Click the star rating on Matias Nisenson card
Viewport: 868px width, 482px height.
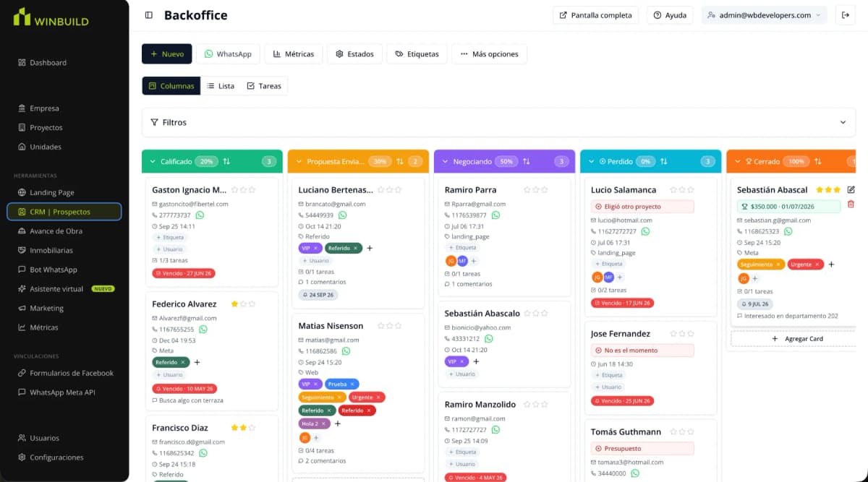[x=390, y=326]
